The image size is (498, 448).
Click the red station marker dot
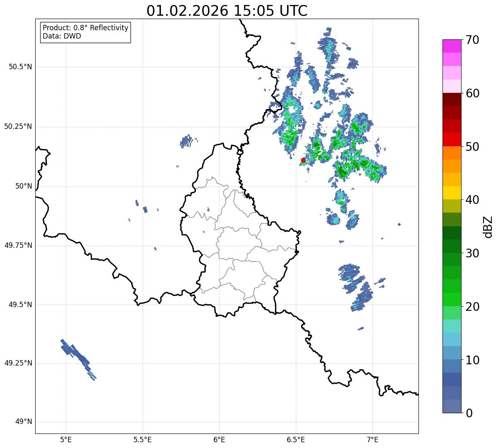pyautogui.click(x=303, y=160)
